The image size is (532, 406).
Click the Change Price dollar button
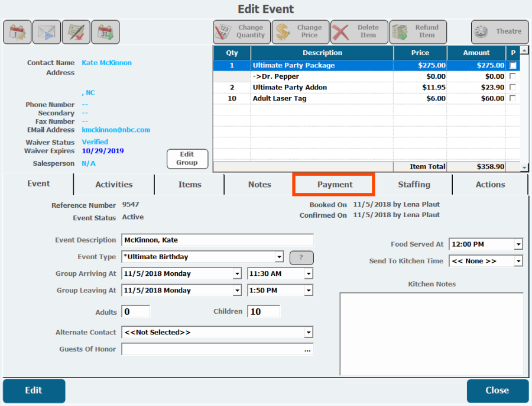(300, 32)
